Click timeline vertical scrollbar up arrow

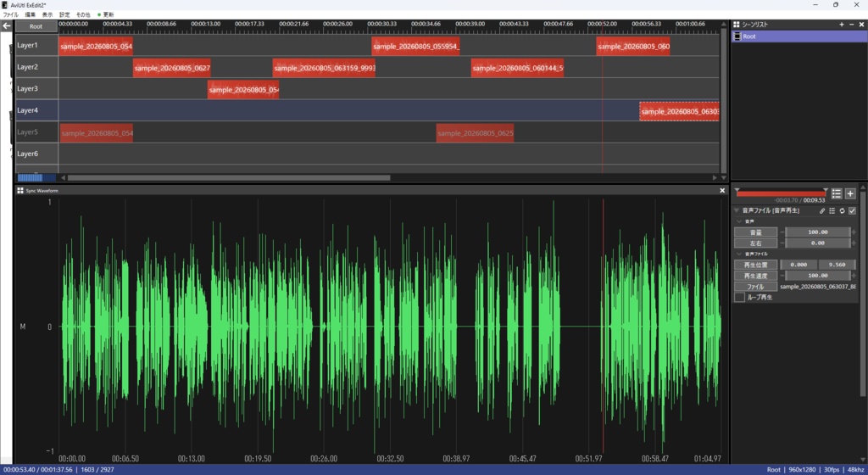[724, 25]
